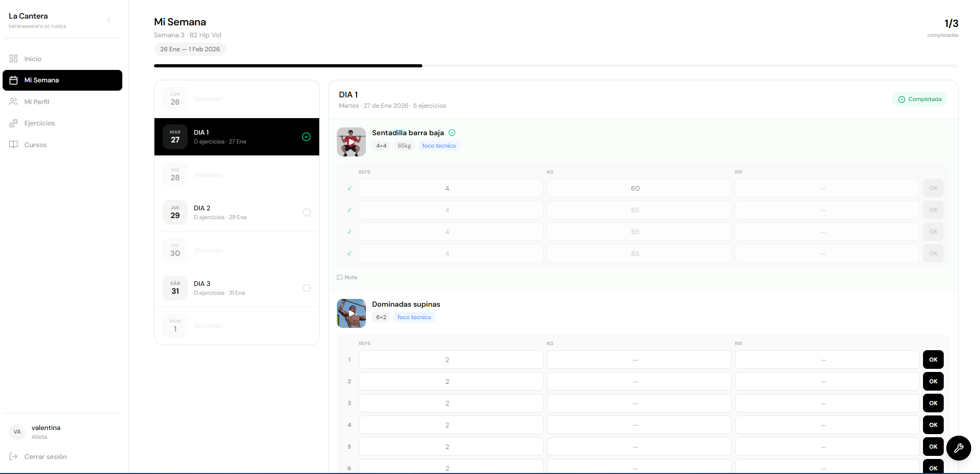This screenshot has width=980, height=474.
Task: Select Mi Semana in the sidebar menu
Action: click(x=62, y=80)
